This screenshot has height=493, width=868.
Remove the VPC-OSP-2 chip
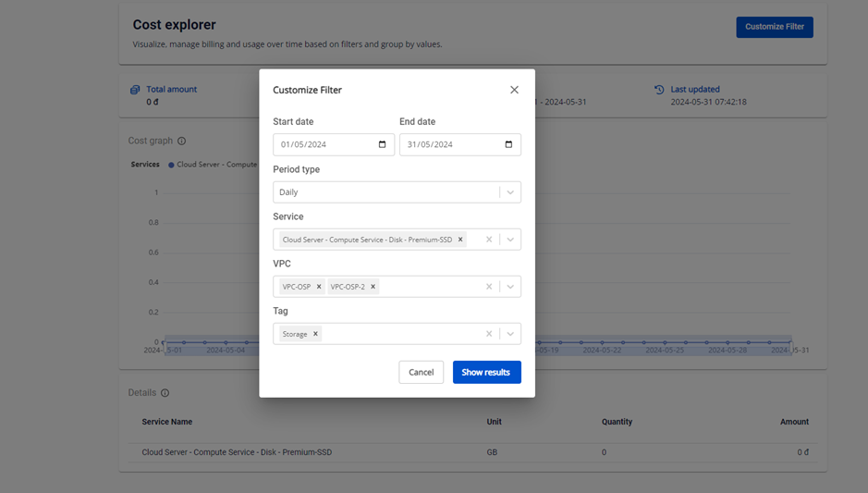click(373, 287)
